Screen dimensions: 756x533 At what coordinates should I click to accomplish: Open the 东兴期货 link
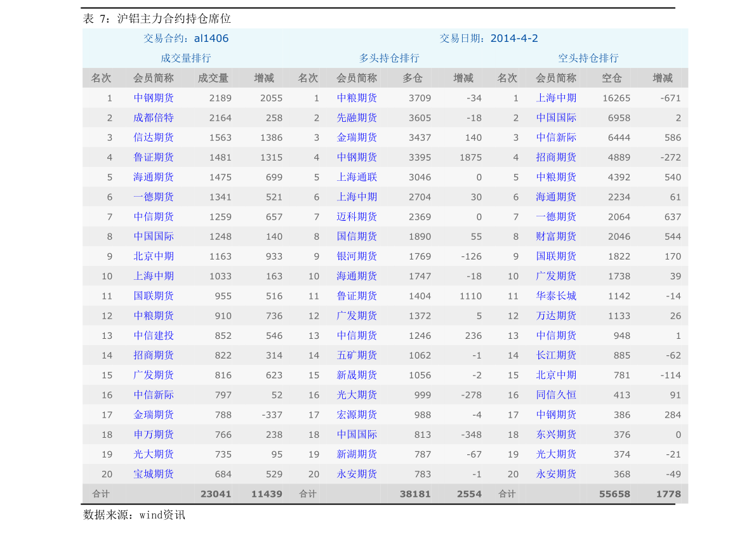click(556, 434)
